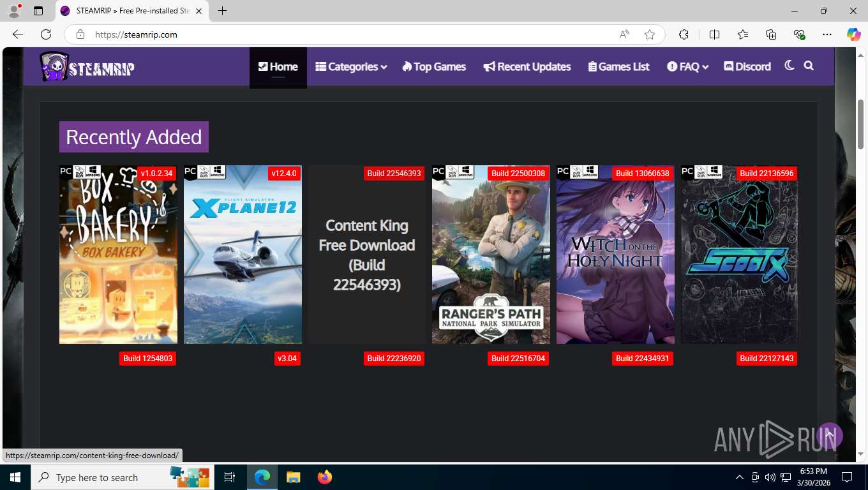
Task: Go back to previous page
Action: click(18, 34)
